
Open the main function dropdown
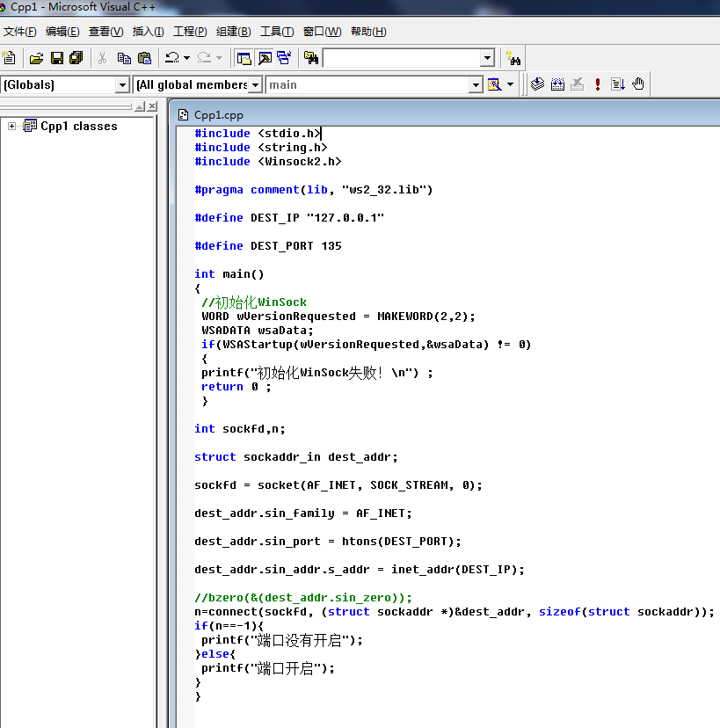476,84
